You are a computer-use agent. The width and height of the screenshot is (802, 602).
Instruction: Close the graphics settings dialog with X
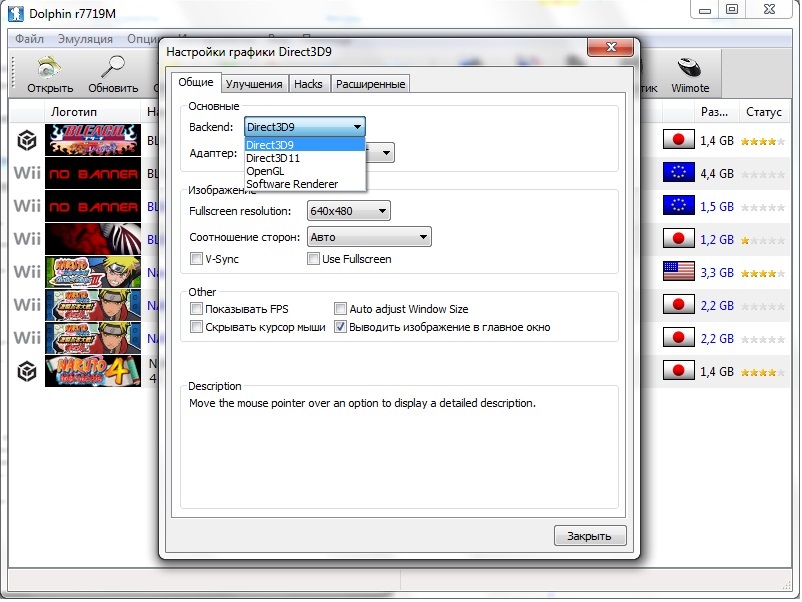point(610,47)
